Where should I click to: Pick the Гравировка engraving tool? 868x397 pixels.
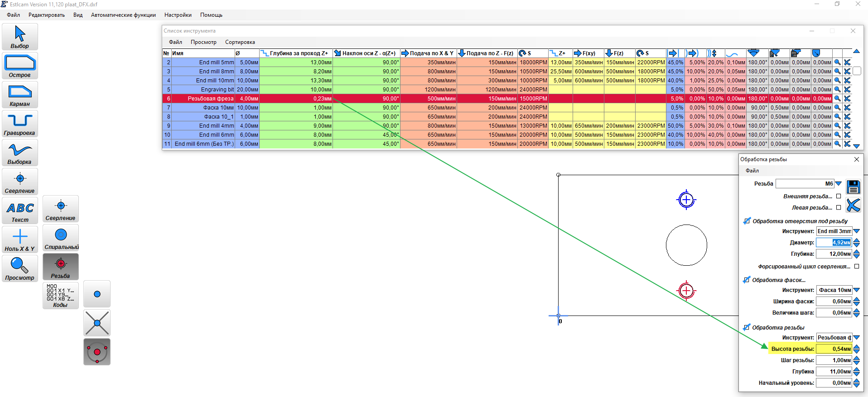pyautogui.click(x=20, y=124)
